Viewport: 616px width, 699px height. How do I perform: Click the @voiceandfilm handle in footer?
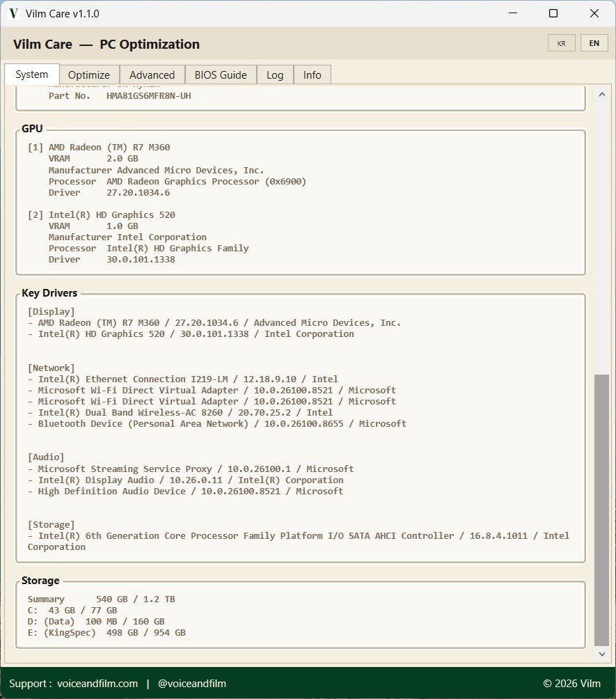click(x=191, y=684)
